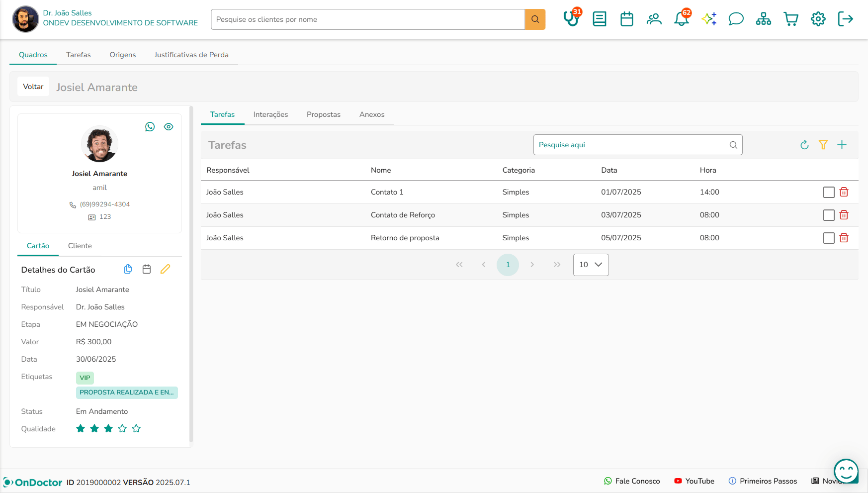Switch to the Propostas tab
This screenshot has width=868, height=493.
pyautogui.click(x=324, y=114)
